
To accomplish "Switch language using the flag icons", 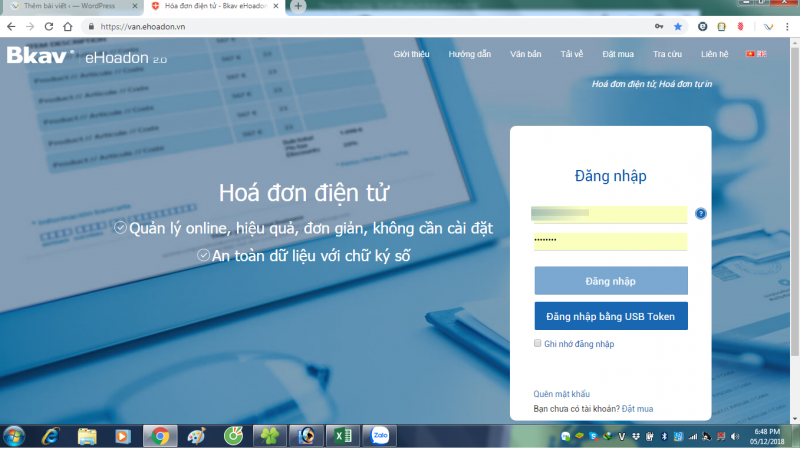I will coord(756,54).
